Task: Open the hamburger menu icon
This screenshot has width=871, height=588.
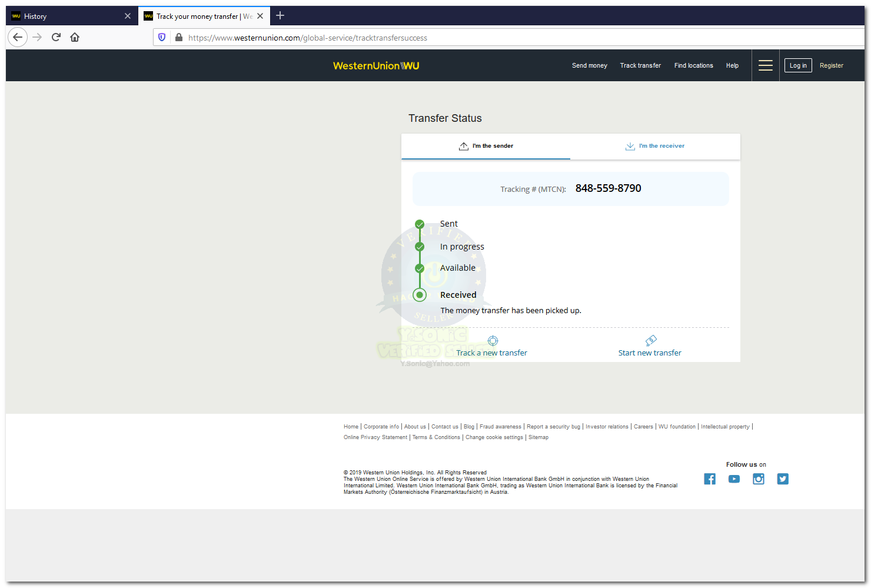Action: point(766,65)
